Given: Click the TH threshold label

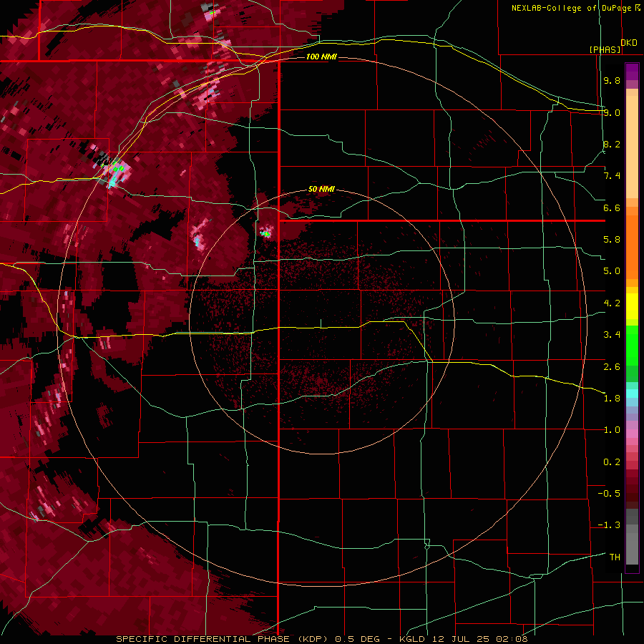Looking at the screenshot, I should pyautogui.click(x=615, y=557).
